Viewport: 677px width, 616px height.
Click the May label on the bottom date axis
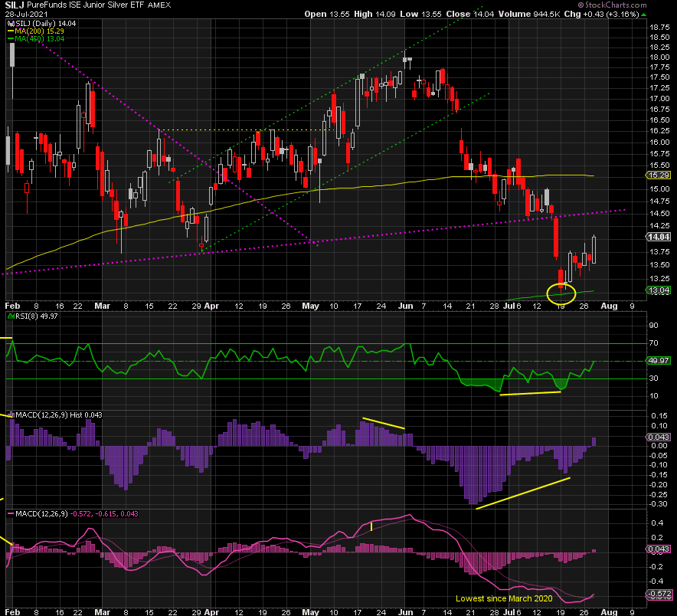[x=310, y=611]
